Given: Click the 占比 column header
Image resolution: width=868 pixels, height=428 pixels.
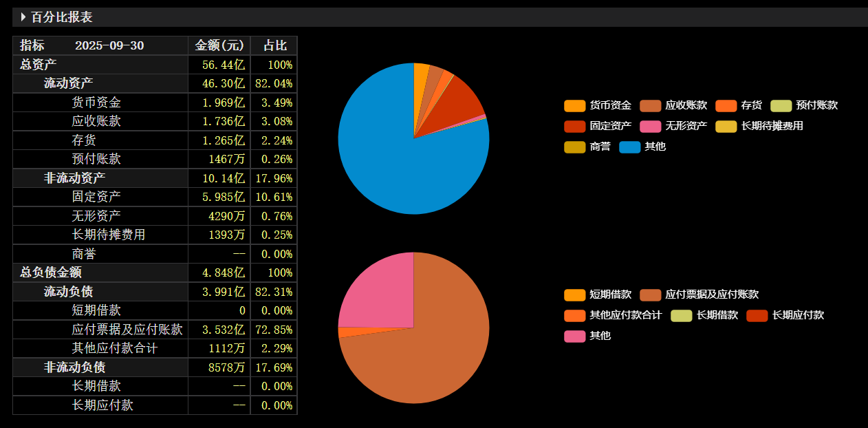Looking at the screenshot, I should pyautogui.click(x=274, y=45).
